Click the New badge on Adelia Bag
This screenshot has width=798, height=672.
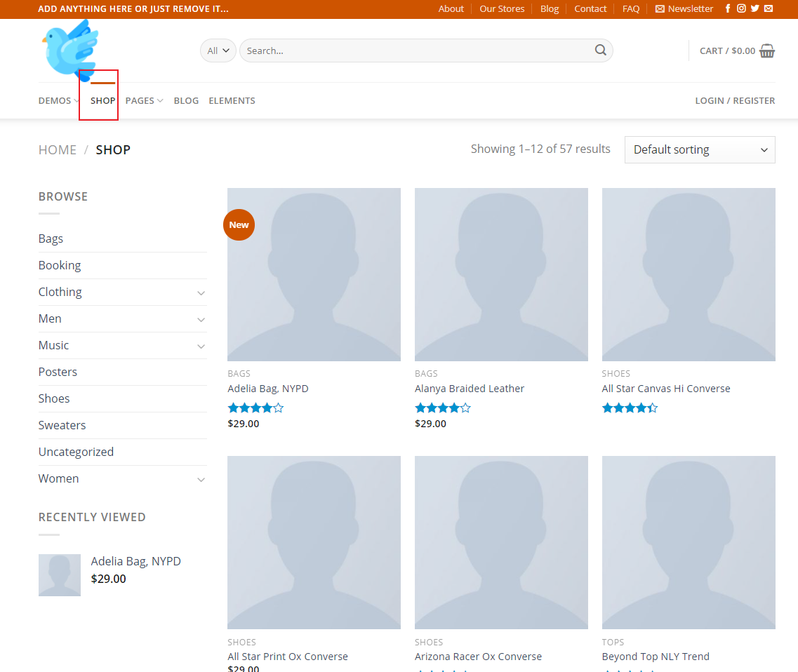(239, 224)
